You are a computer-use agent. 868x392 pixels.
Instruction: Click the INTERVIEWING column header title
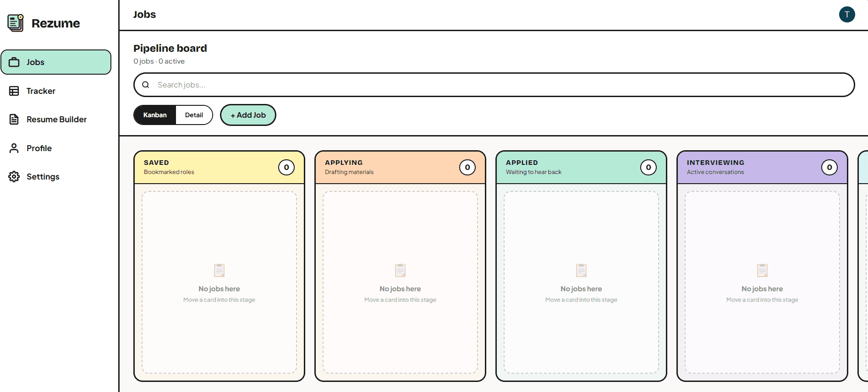tap(715, 163)
